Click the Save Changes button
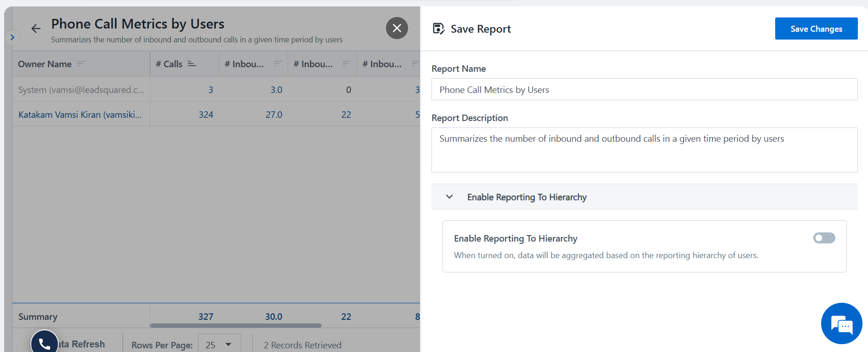Image resolution: width=868 pixels, height=352 pixels. pos(816,29)
